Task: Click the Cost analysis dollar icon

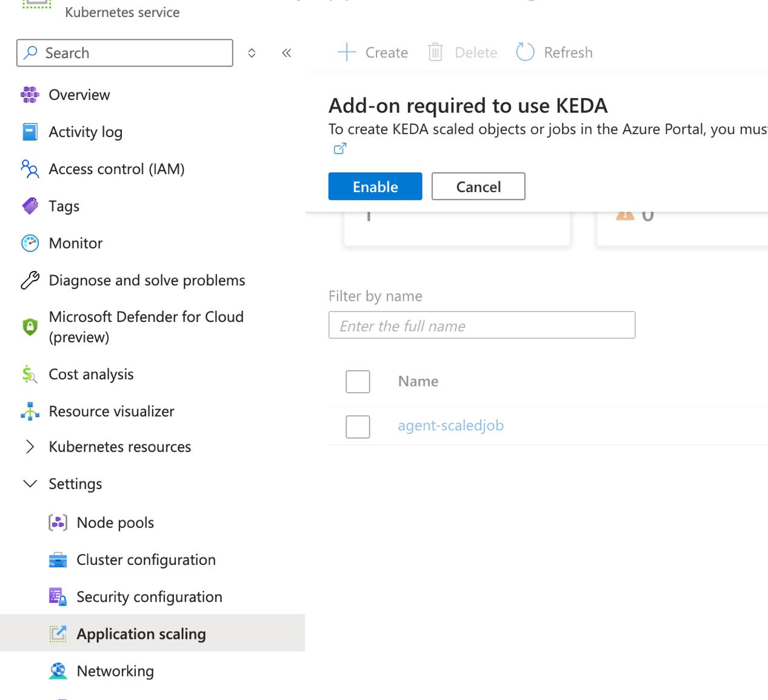Action: coord(30,375)
